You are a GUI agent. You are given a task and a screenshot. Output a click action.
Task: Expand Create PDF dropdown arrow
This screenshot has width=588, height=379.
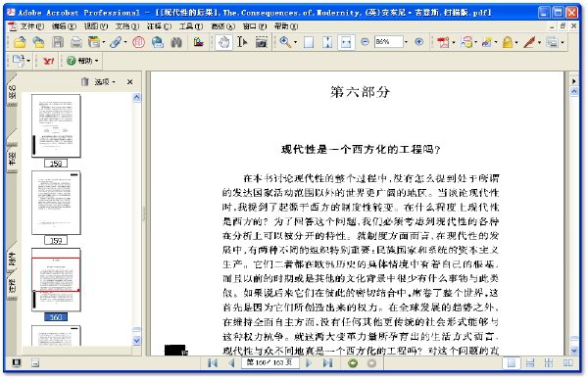pyautogui.click(x=454, y=42)
